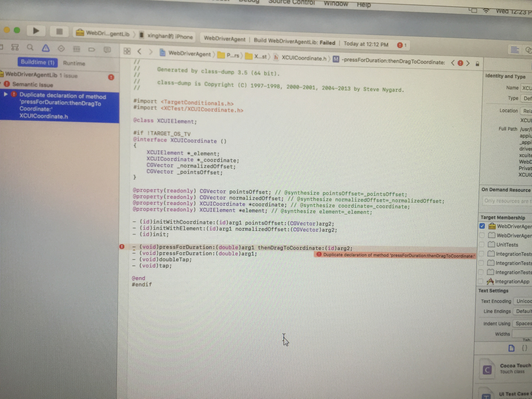Open the report navigator speech bubble icon

pos(107,50)
